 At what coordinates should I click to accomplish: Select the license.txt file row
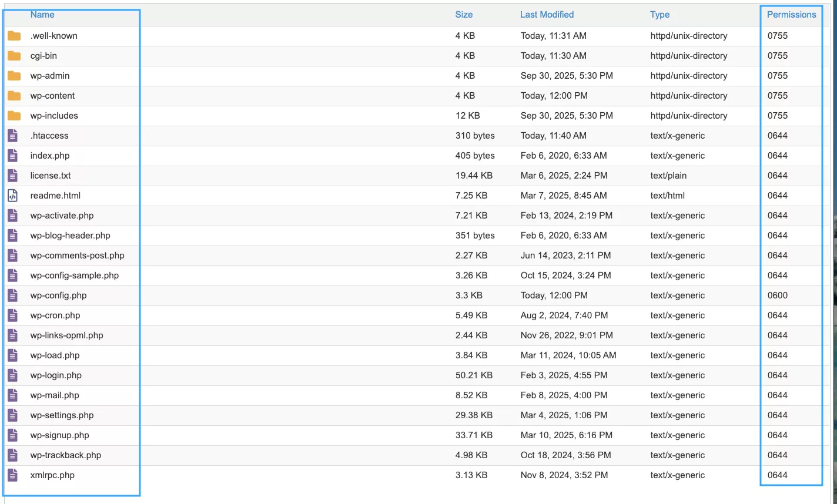coord(51,176)
